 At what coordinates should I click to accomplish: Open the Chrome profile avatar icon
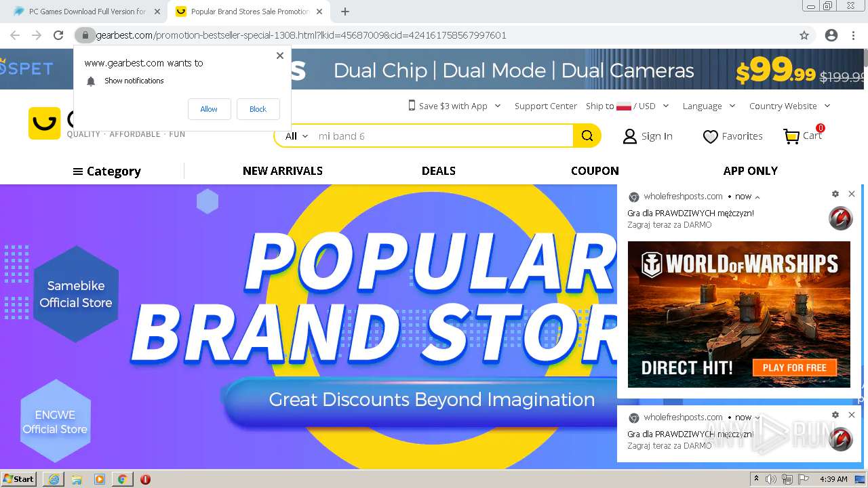831,35
